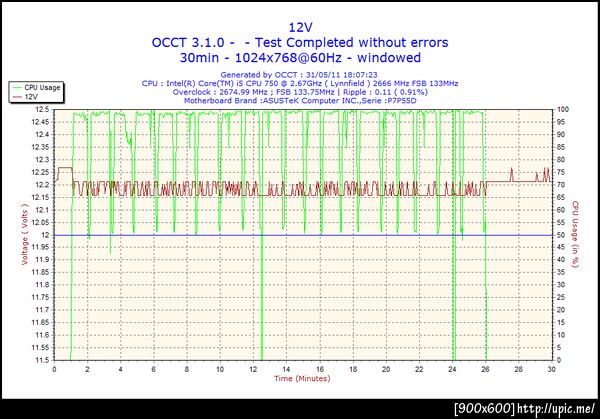Click 'OCCT 3.1.0 - Test Completed without errors' heading
This screenshot has width=600, height=419.
[x=300, y=42]
